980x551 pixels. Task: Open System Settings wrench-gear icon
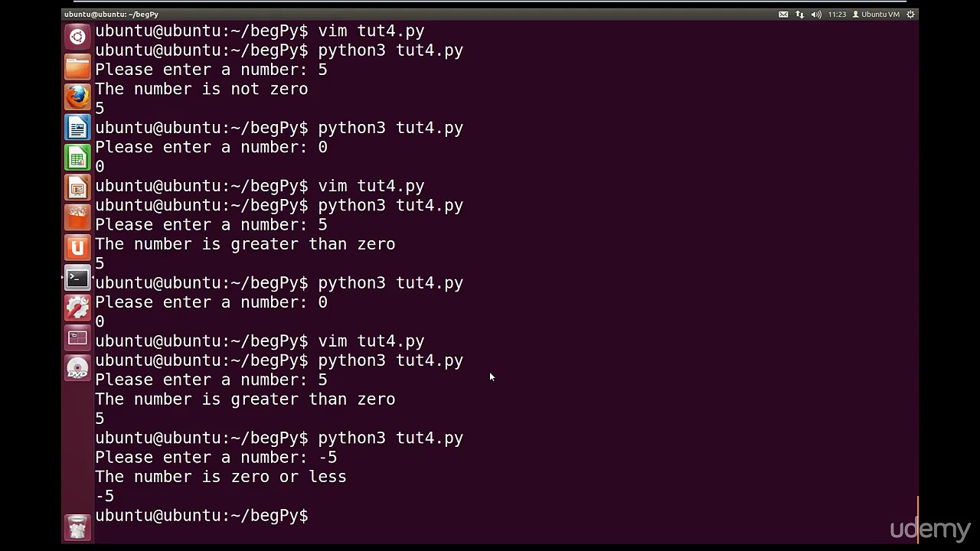[x=77, y=308]
